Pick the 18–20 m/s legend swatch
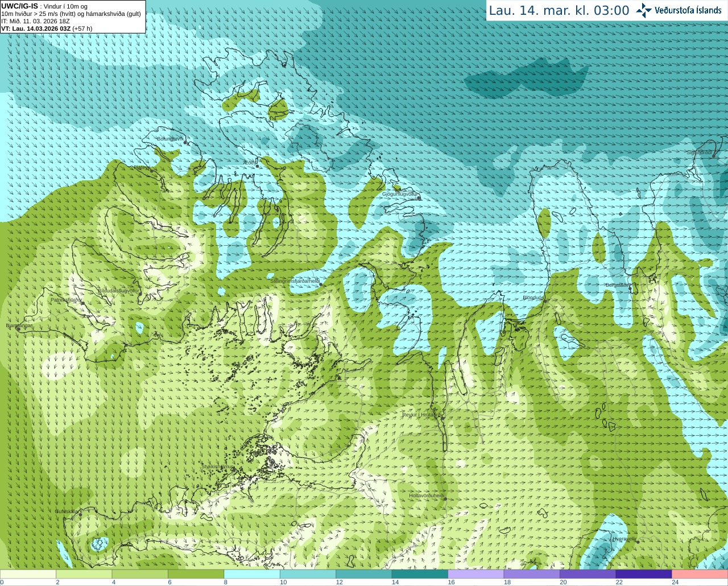Screen dimensions: 728x586 click(532, 574)
